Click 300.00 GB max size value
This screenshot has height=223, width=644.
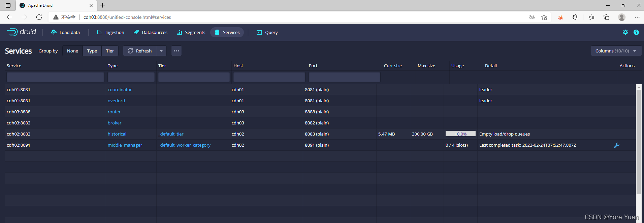pos(422,134)
